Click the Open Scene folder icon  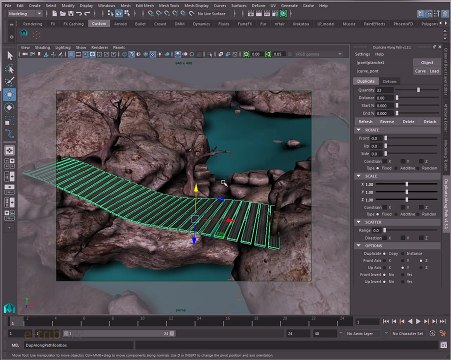(x=63, y=14)
